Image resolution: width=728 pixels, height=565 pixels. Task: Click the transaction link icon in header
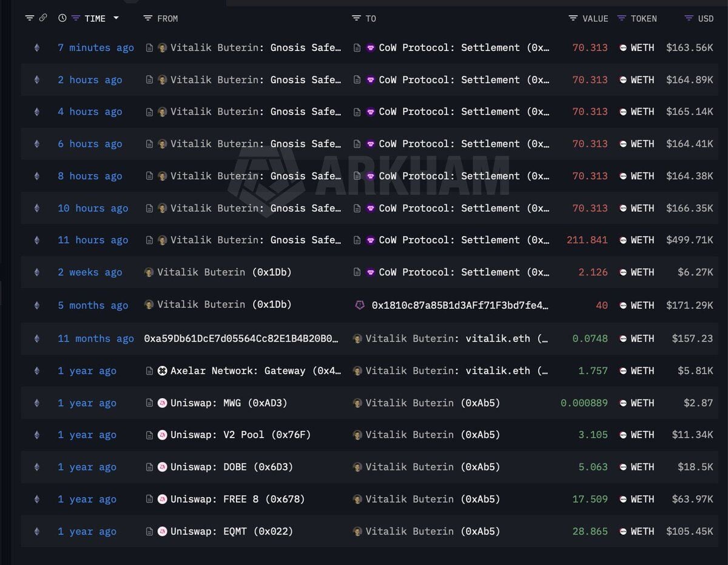(43, 18)
